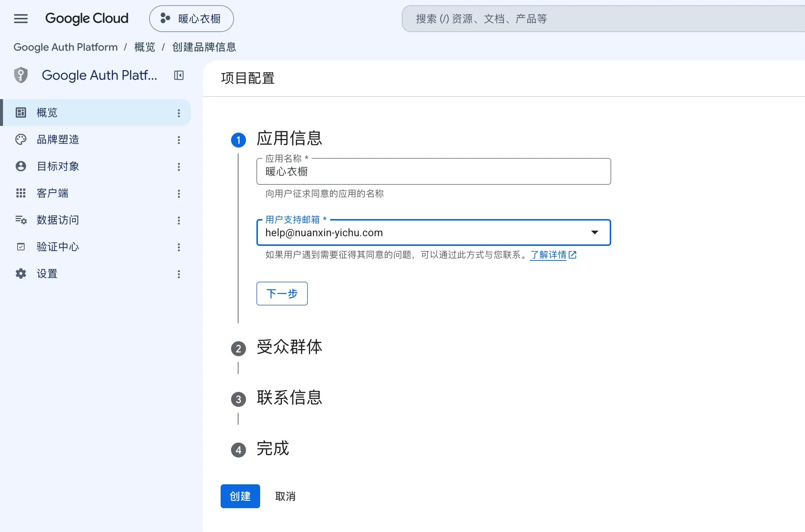Open the three-dot menu for 品牌塑造

coord(179,140)
